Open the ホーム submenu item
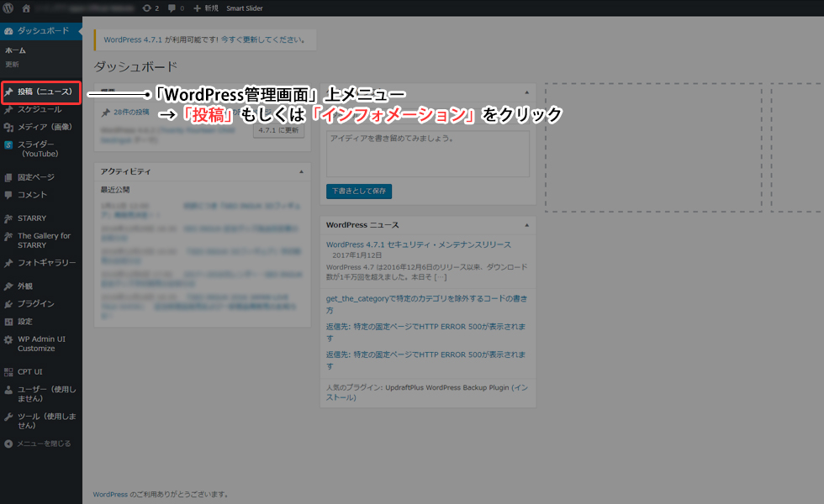 [x=15, y=50]
